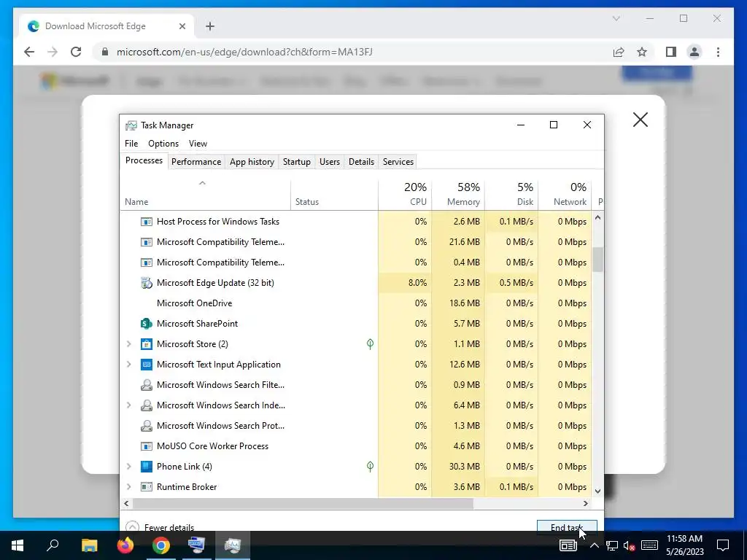Screen dimensions: 747x560
Task: Open the Task Manager View menu
Action: [198, 144]
